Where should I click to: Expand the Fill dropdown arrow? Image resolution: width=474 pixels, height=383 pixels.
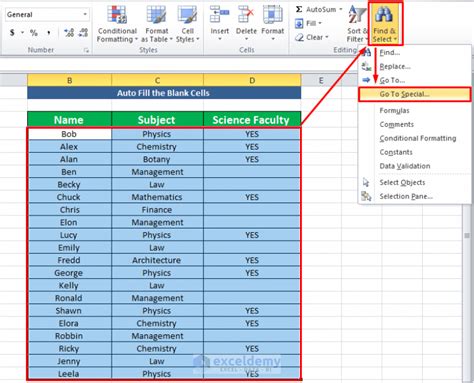(320, 23)
